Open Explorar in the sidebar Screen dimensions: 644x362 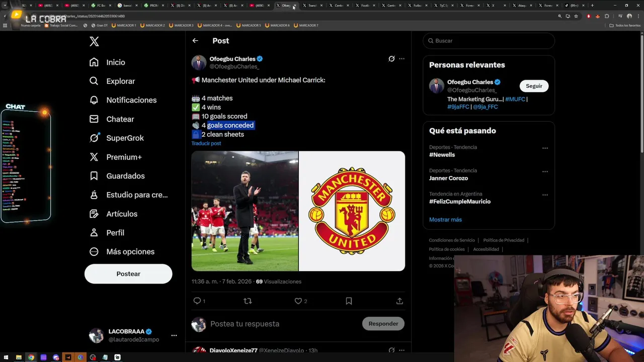[112, 81]
